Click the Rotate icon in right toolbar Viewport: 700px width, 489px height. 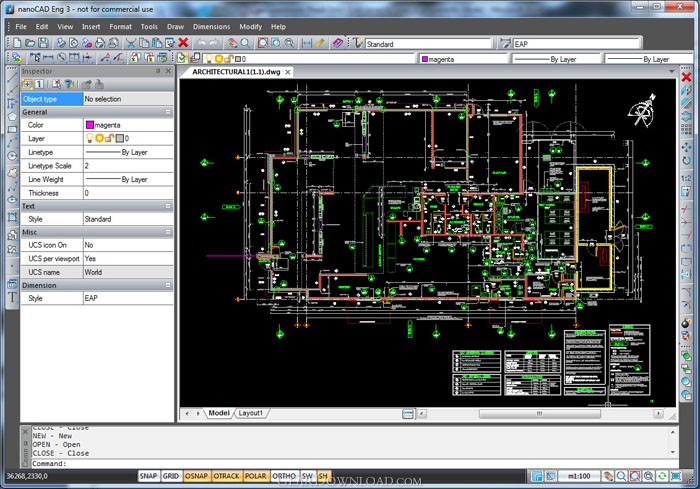(686, 160)
